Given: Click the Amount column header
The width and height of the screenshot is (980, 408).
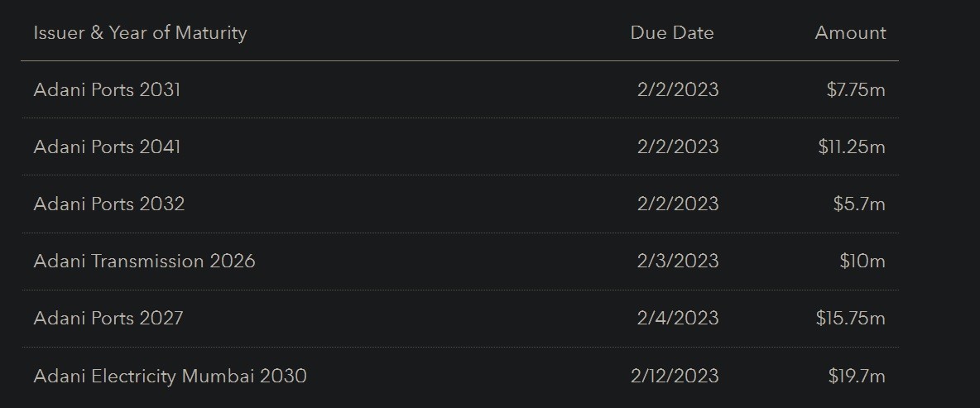Looking at the screenshot, I should 850,33.
